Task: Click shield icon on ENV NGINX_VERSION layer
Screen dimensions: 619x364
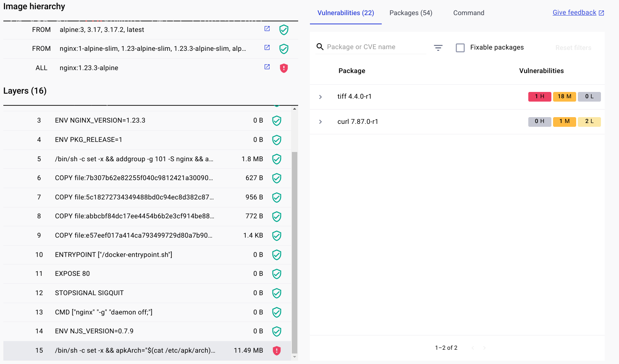Action: [277, 121]
